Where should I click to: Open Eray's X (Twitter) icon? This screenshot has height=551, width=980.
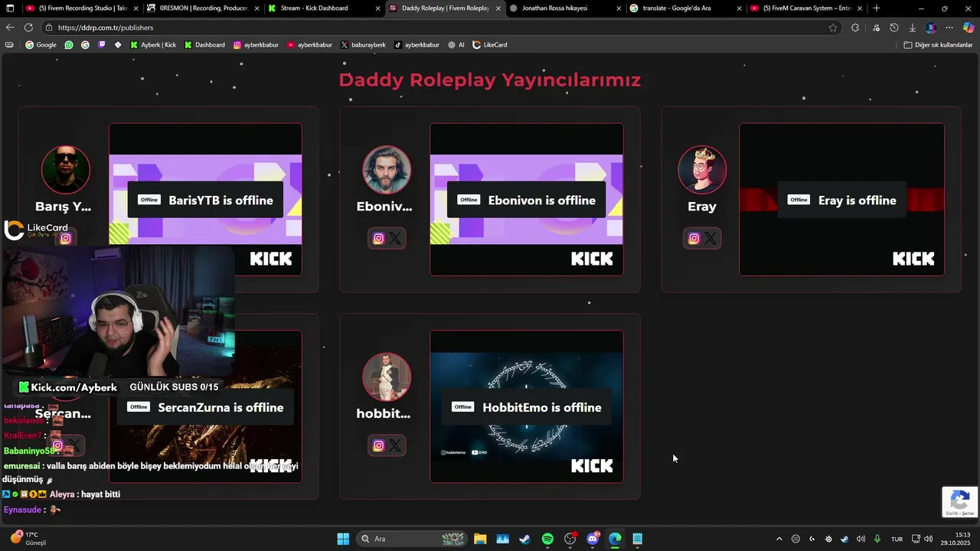tap(710, 239)
